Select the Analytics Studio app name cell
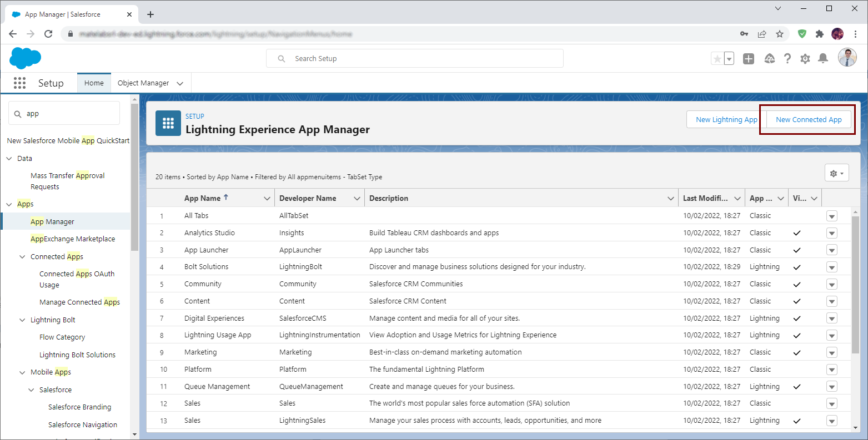 (x=209, y=233)
